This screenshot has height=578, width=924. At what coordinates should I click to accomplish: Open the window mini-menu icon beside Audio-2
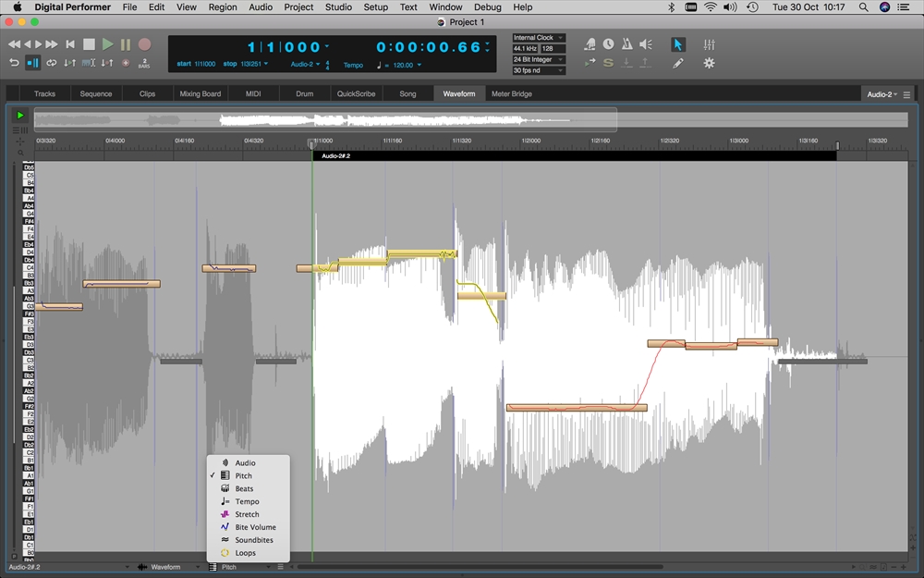(x=907, y=94)
